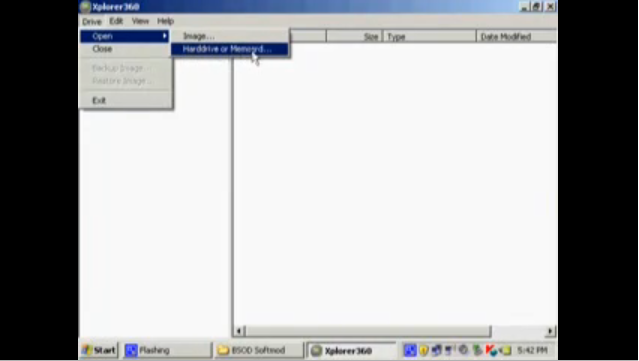Switch to the Flashing taskbar window
Screen dimensions: 639x361
click(x=167, y=350)
